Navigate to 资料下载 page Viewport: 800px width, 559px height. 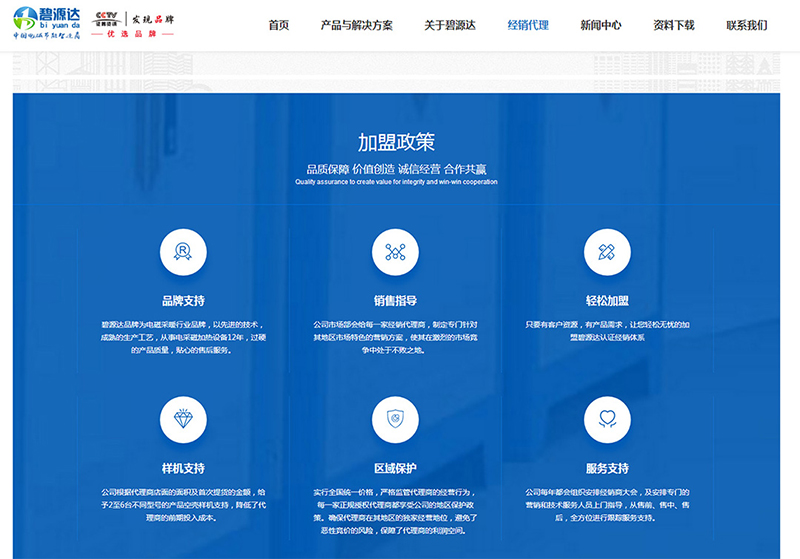(x=673, y=25)
